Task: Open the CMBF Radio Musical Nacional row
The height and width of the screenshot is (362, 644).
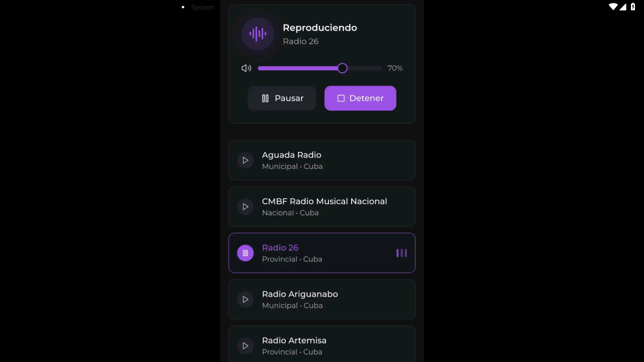Action: (x=322, y=207)
